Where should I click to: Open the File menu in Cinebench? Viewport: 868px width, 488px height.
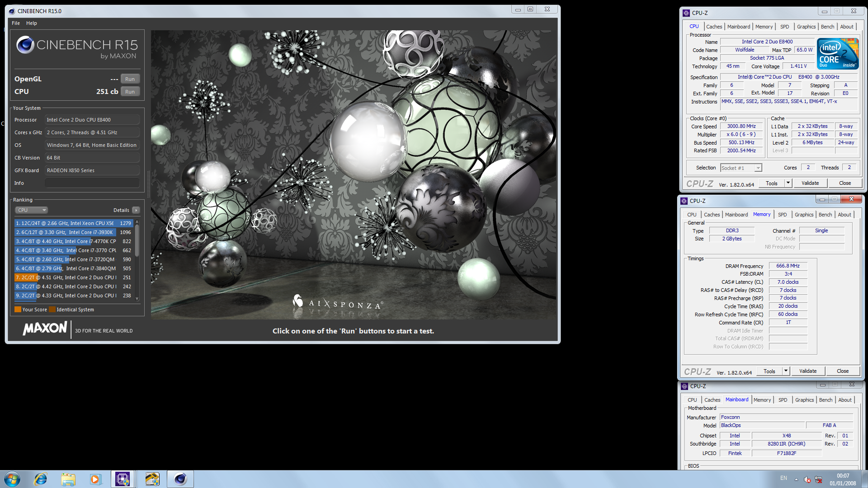tap(16, 23)
